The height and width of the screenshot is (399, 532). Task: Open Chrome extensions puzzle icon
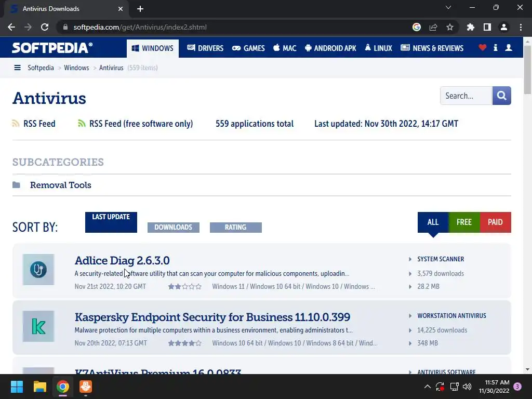click(x=470, y=27)
